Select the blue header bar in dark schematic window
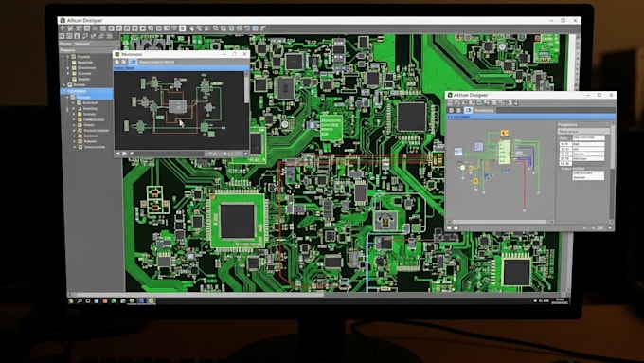The height and width of the screenshot is (363, 644). pos(182,68)
